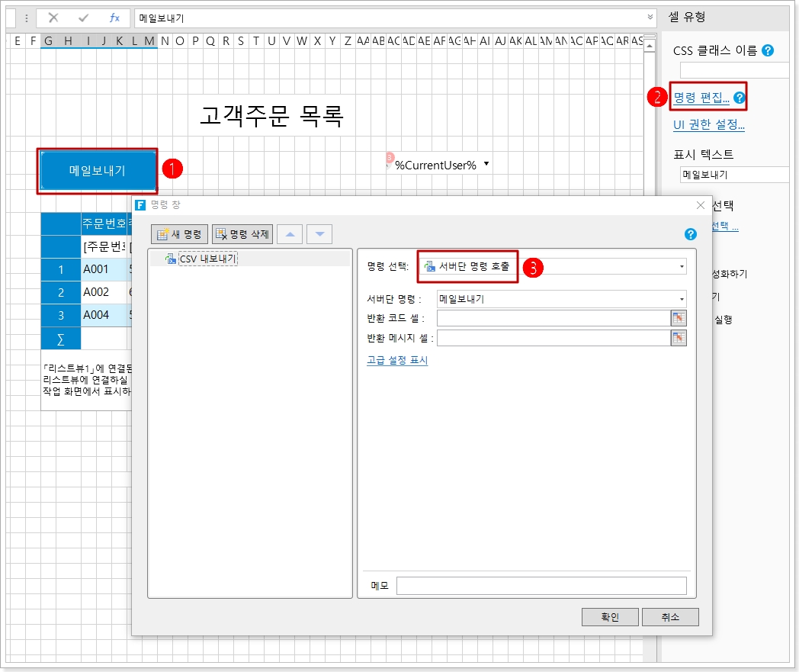Expand the formula bar with its chevron

(650, 18)
